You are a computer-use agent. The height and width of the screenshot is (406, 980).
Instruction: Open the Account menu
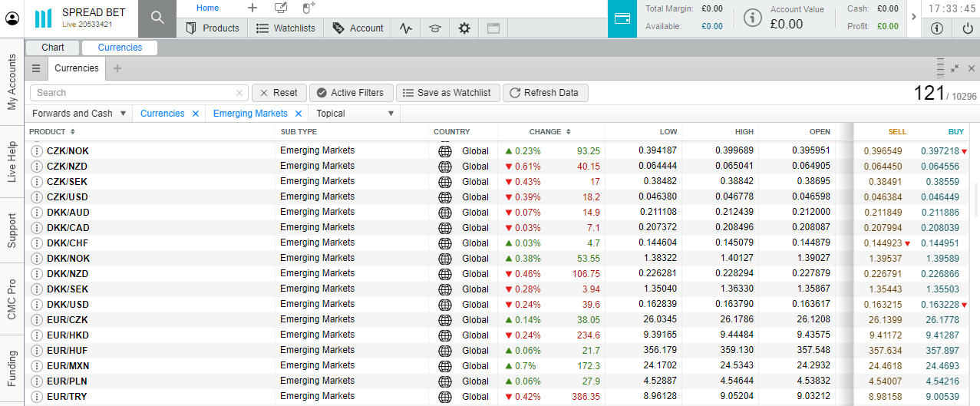click(x=358, y=28)
